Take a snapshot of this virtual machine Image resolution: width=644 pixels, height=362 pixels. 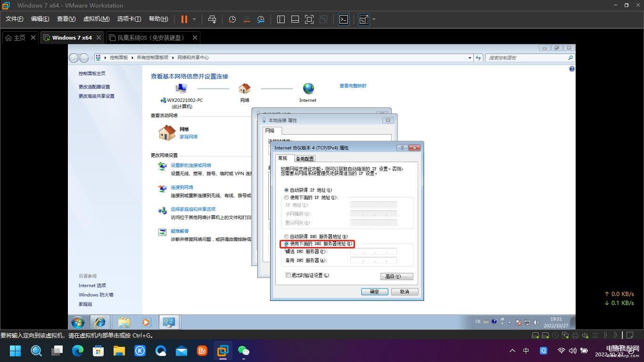point(232,19)
